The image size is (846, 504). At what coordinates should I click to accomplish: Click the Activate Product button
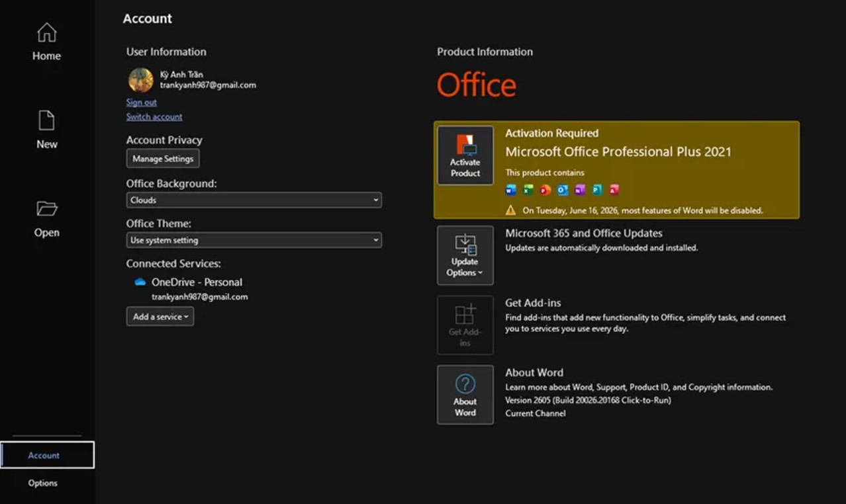click(x=465, y=155)
